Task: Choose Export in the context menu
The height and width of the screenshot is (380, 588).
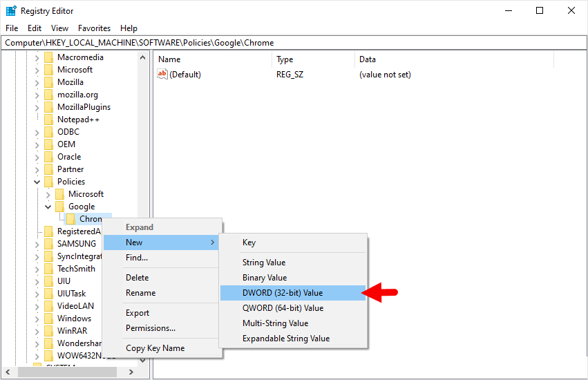Action: pyautogui.click(x=161, y=313)
